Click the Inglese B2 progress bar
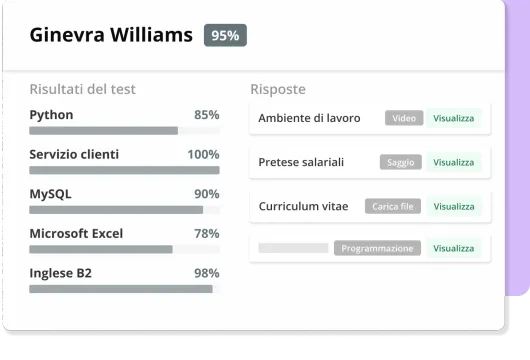Screen dimensions: 530x360 124,289
